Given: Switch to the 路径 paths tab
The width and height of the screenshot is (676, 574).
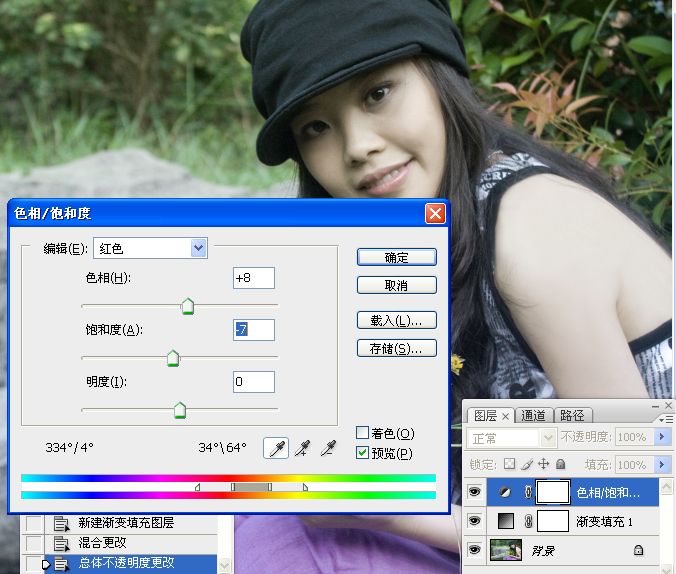Looking at the screenshot, I should 573,416.
